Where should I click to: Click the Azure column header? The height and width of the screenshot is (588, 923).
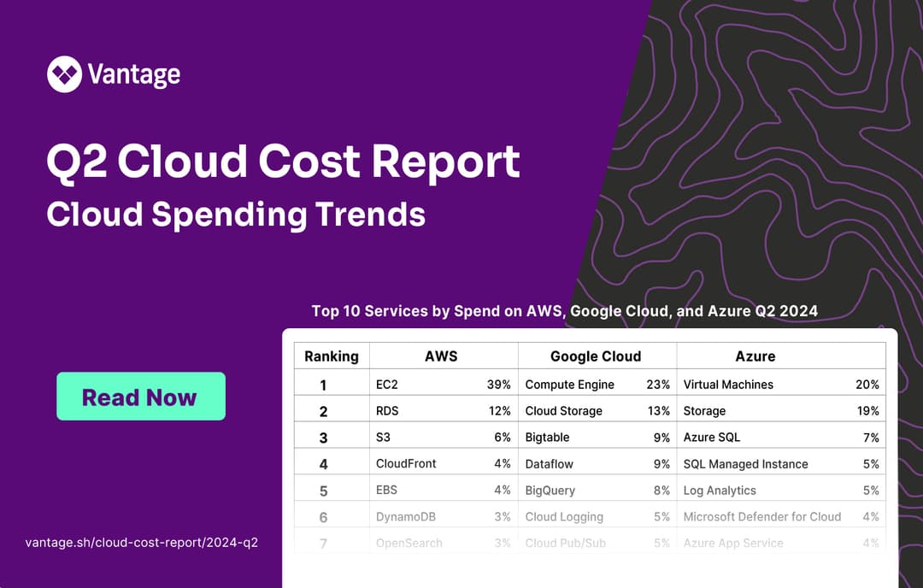tap(755, 356)
